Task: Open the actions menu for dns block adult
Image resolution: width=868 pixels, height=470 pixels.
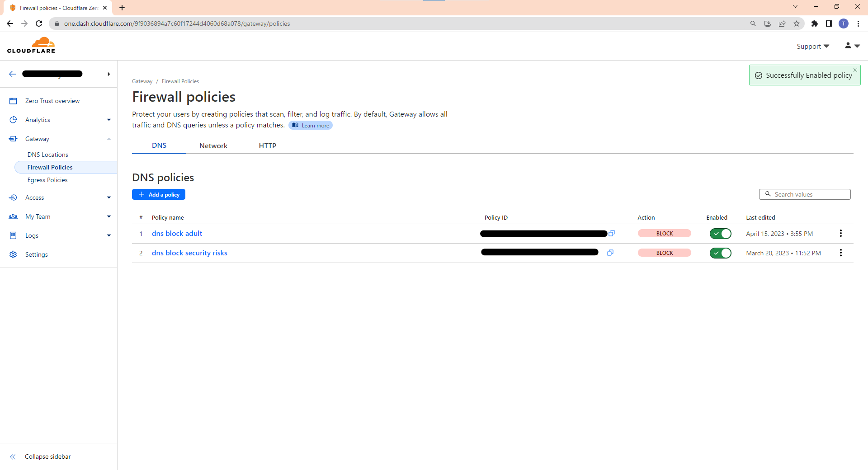Action: pyautogui.click(x=841, y=233)
